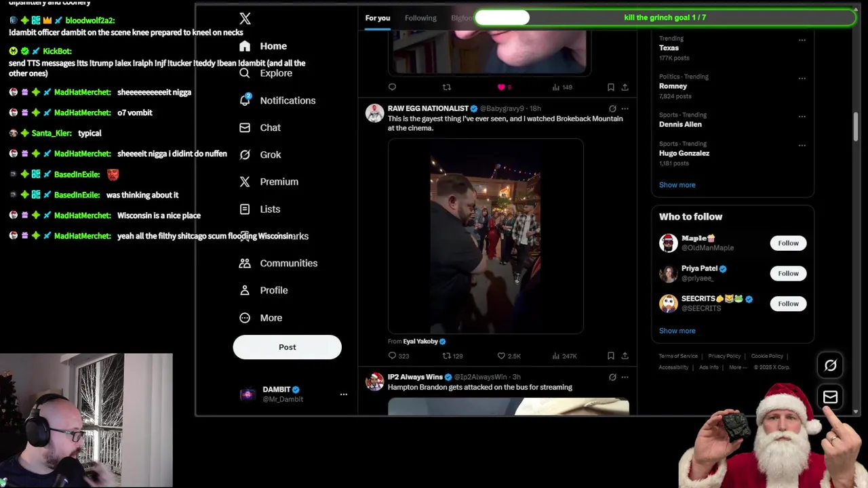This screenshot has width=868, height=488.
Task: Open the Explore search icon
Action: click(245, 73)
